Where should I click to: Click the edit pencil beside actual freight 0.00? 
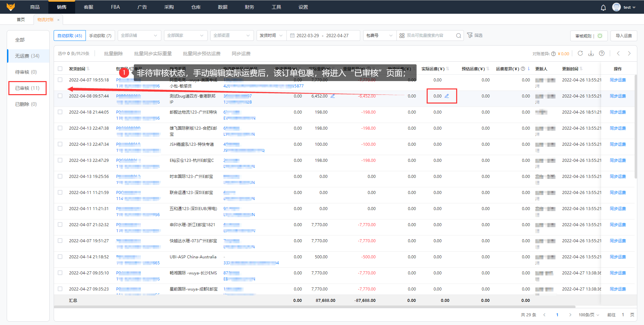pos(447,96)
